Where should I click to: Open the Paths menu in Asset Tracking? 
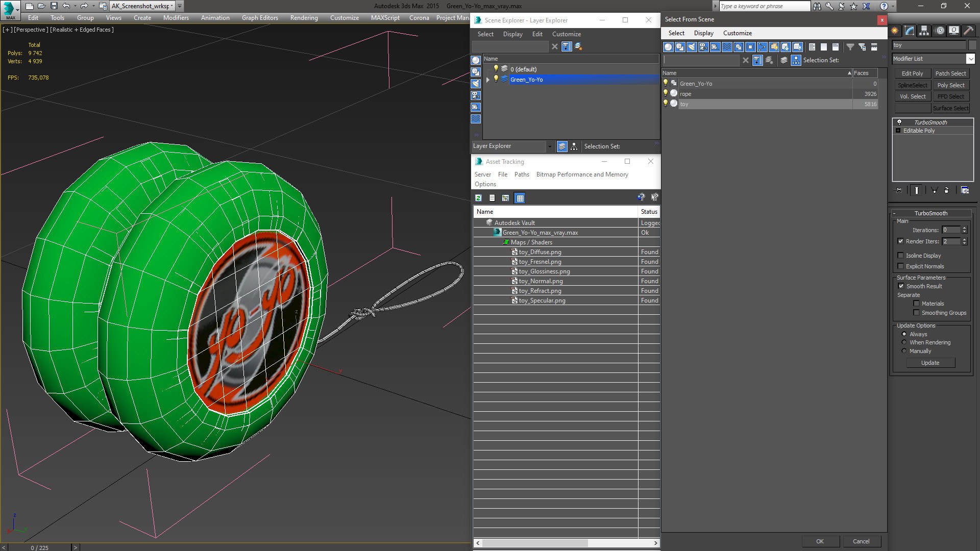[521, 174]
